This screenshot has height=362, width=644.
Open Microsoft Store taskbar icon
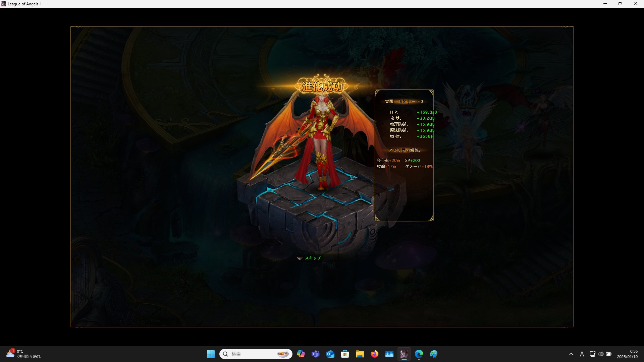(x=345, y=354)
